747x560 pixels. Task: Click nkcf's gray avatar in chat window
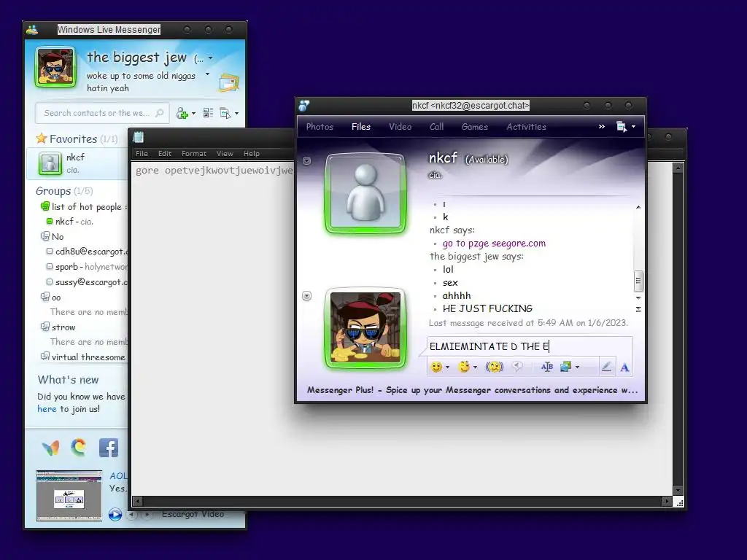pyautogui.click(x=365, y=192)
